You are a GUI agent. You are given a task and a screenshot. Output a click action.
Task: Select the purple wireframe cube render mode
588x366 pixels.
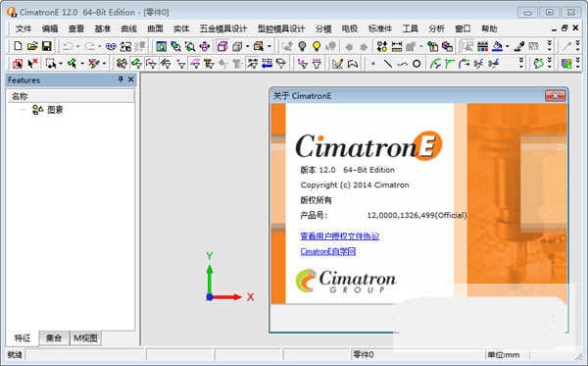[x=222, y=46]
